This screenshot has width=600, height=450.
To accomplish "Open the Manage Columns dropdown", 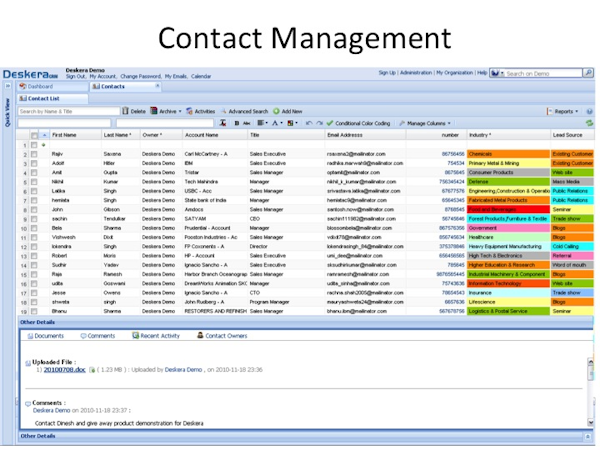I will coord(425,123).
